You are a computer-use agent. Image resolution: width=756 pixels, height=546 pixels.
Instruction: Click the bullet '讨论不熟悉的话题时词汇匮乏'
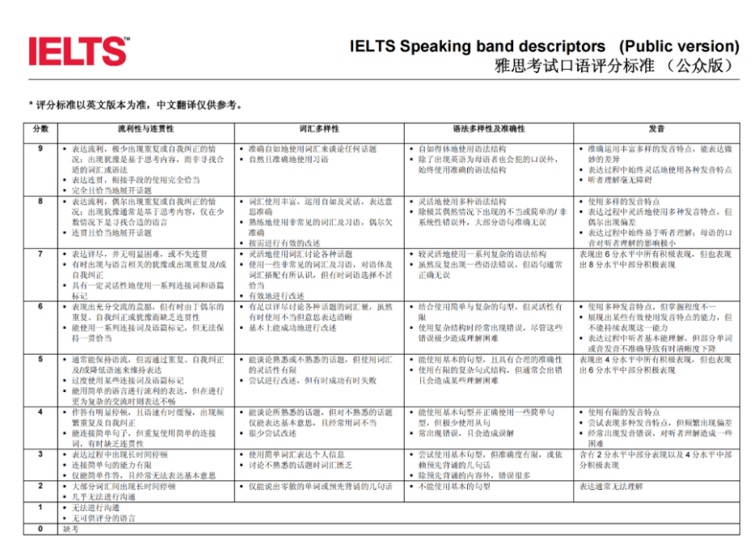coord(300,465)
